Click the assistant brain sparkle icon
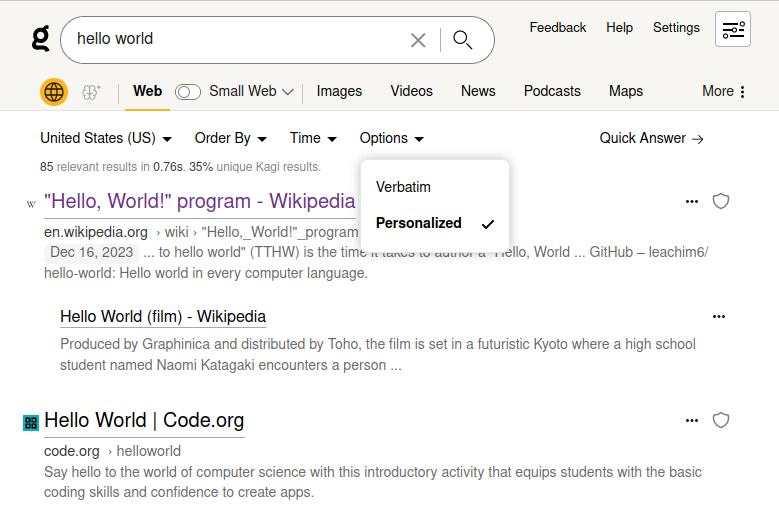Viewport: 779px width, 531px height. click(x=91, y=92)
